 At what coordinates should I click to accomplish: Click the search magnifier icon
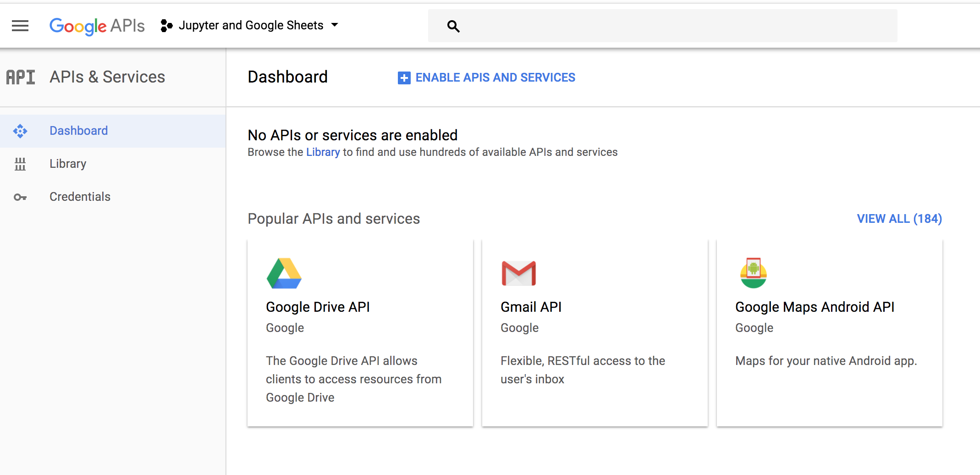453,26
